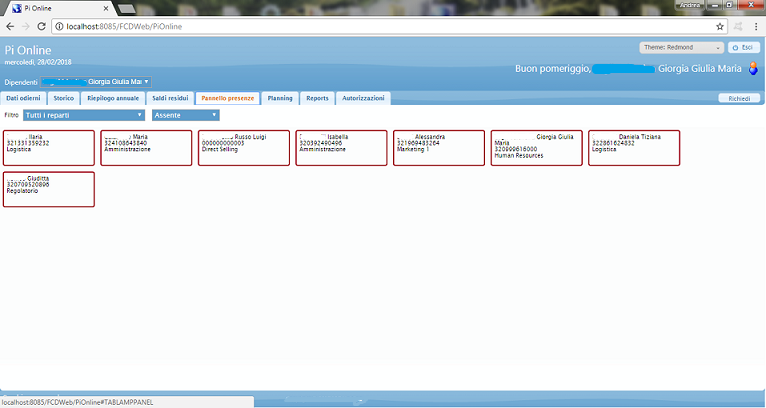The image size is (766, 408).
Task: Click the Richiedi button
Action: coord(740,99)
